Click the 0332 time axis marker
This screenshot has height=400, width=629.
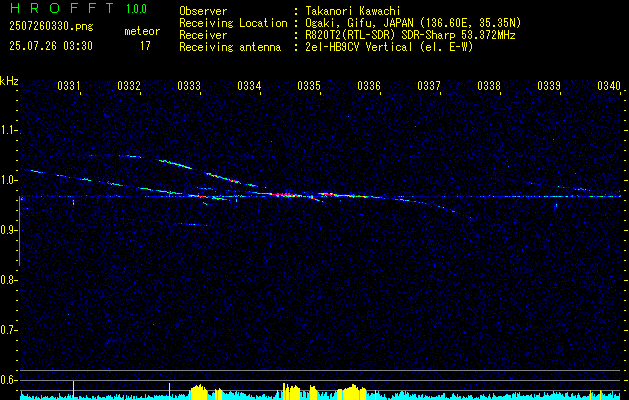tap(129, 86)
